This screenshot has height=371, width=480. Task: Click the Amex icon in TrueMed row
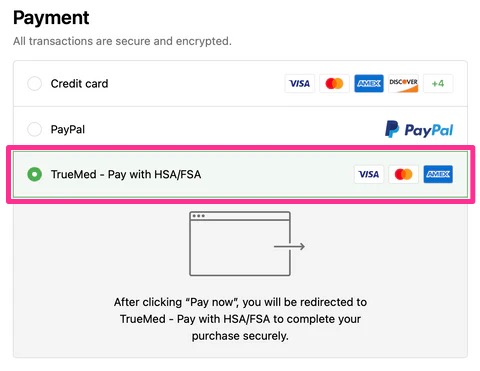point(438,174)
